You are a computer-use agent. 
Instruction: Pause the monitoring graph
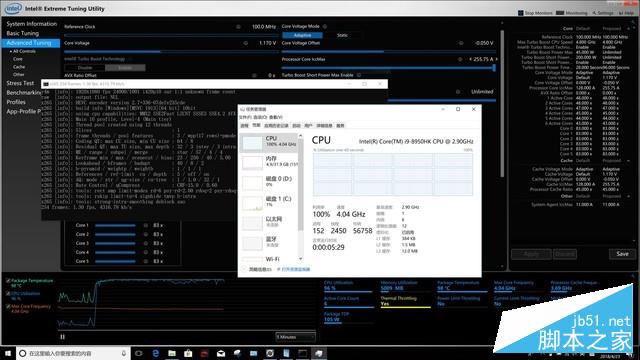62,337
